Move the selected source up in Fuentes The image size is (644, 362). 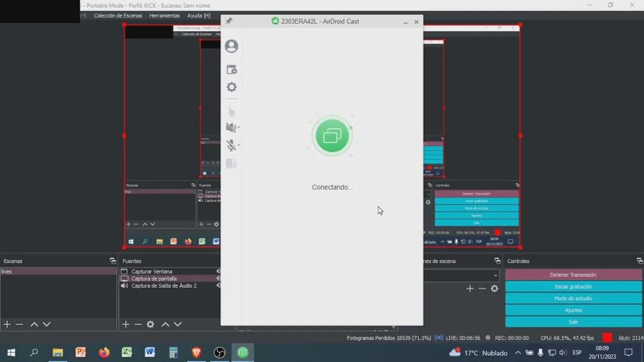pos(165,324)
